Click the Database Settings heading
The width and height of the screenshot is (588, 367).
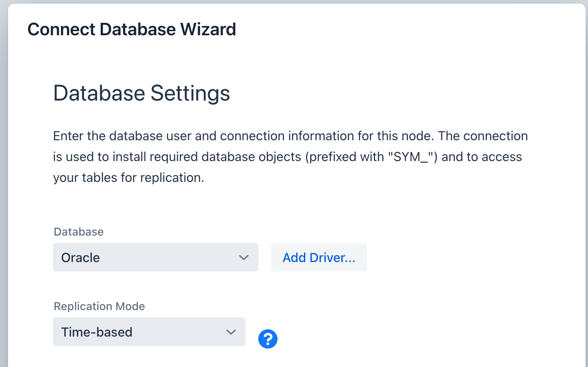tap(142, 93)
